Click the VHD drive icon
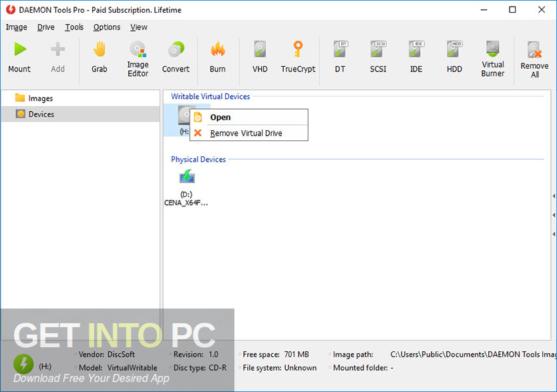 (x=260, y=49)
